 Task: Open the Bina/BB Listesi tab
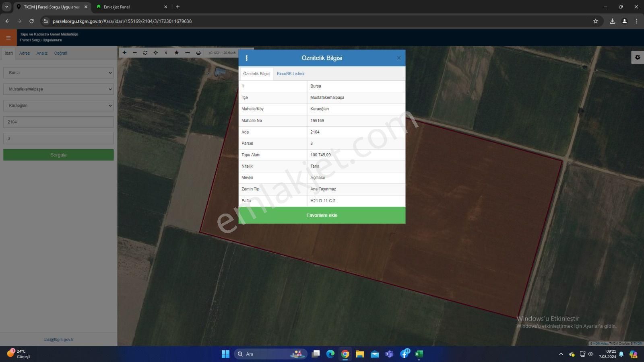pos(290,74)
